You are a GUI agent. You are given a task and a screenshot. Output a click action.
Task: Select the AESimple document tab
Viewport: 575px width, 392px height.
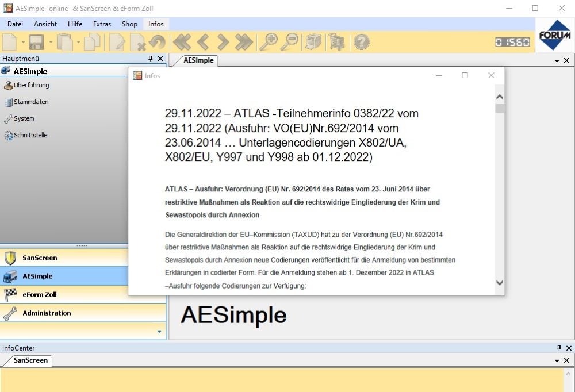point(198,60)
